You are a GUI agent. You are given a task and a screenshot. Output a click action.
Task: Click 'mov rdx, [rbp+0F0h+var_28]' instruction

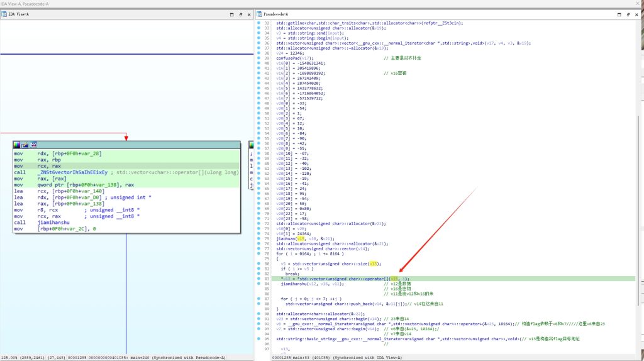pyautogui.click(x=57, y=153)
